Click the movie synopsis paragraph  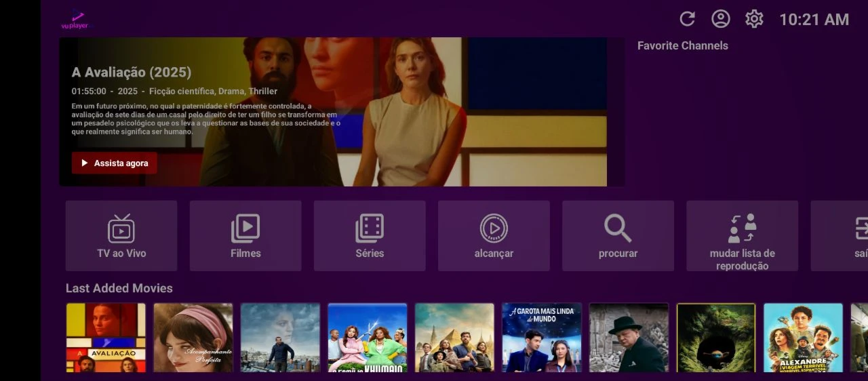206,119
